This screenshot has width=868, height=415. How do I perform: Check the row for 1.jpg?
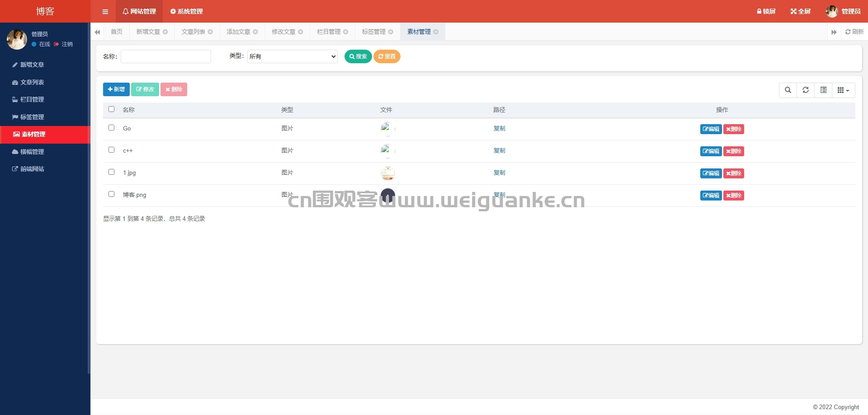tap(111, 172)
